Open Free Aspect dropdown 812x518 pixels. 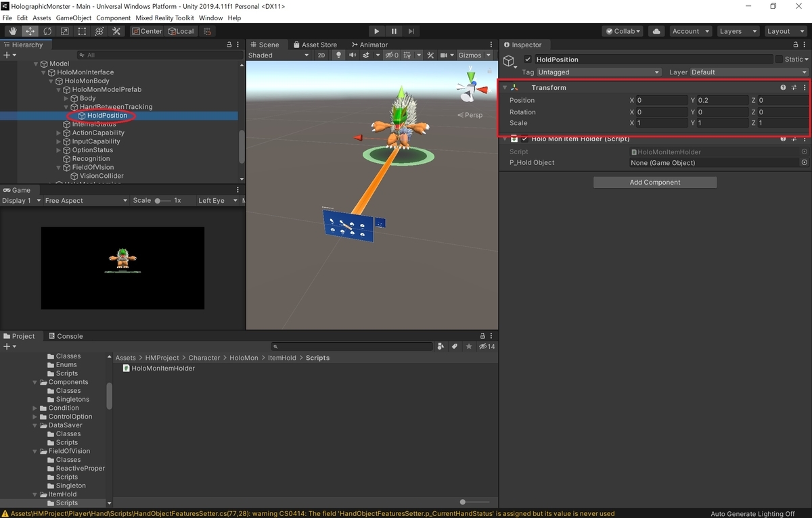click(x=86, y=201)
